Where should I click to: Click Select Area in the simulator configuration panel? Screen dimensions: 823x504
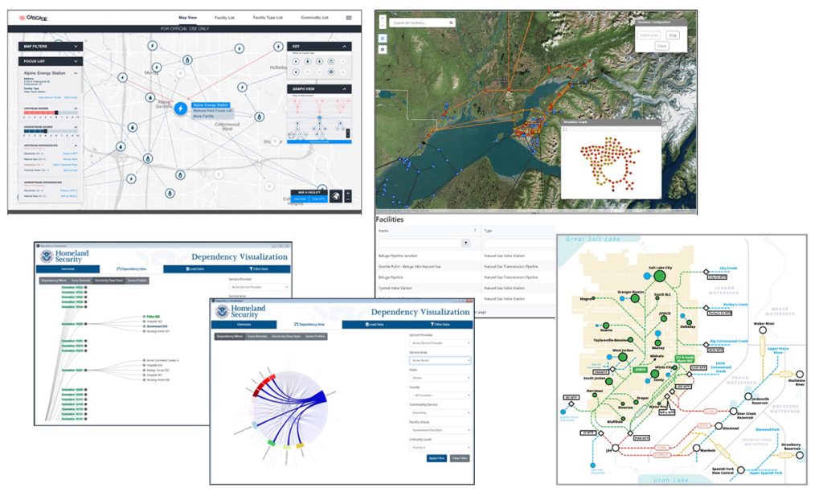click(649, 35)
